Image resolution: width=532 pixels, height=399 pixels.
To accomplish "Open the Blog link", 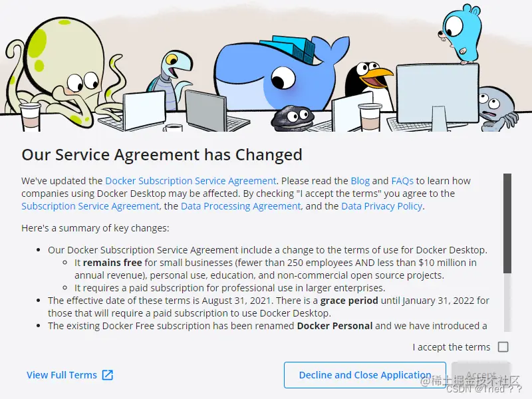I will click(x=360, y=181).
